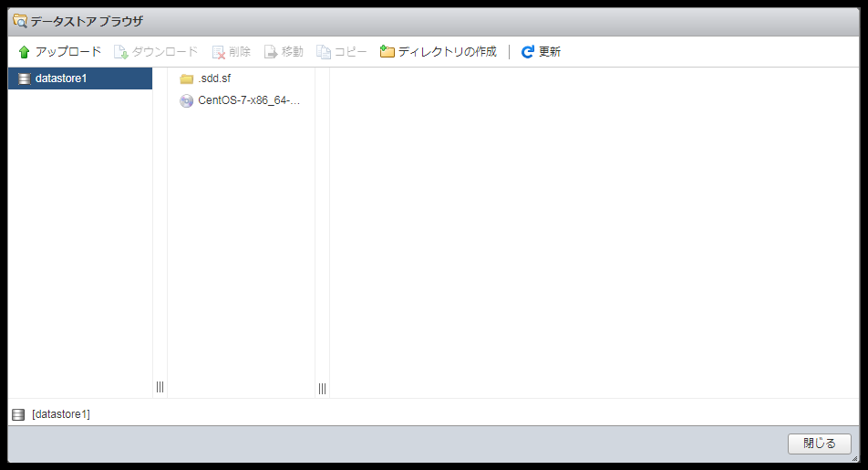The height and width of the screenshot is (470, 868).
Task: Click the [datastore1] path text
Action: (61, 414)
